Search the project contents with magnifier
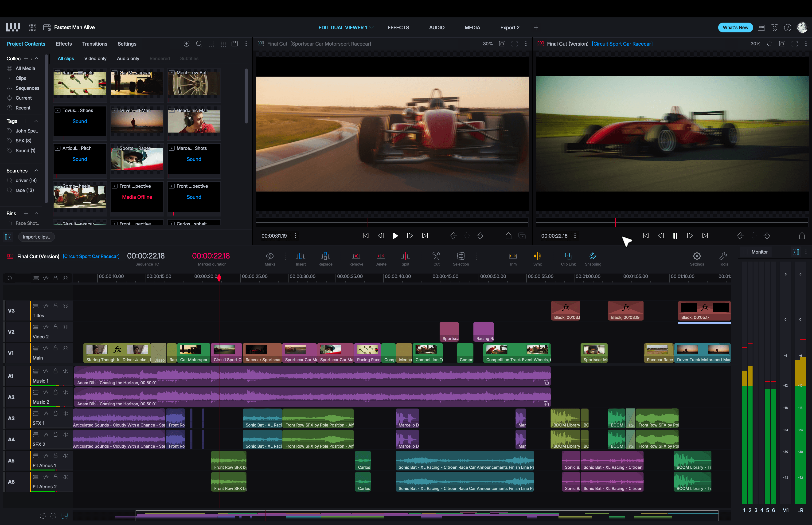Screen dimensions: 812x525 click(x=199, y=44)
